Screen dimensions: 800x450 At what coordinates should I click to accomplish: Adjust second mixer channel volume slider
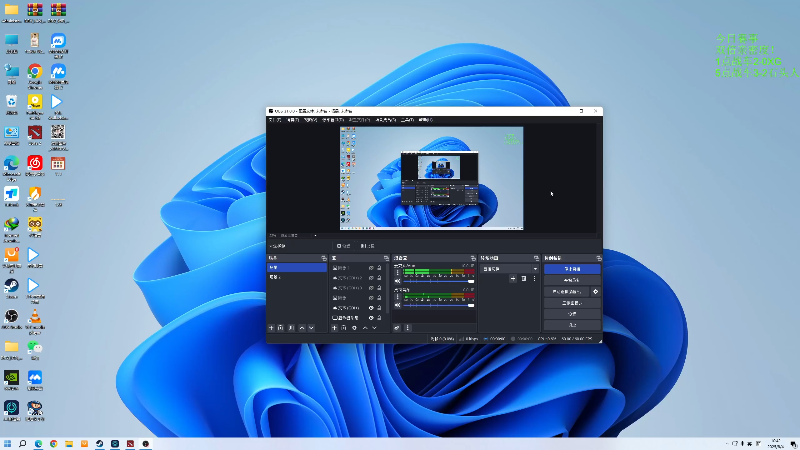pyautogui.click(x=439, y=305)
